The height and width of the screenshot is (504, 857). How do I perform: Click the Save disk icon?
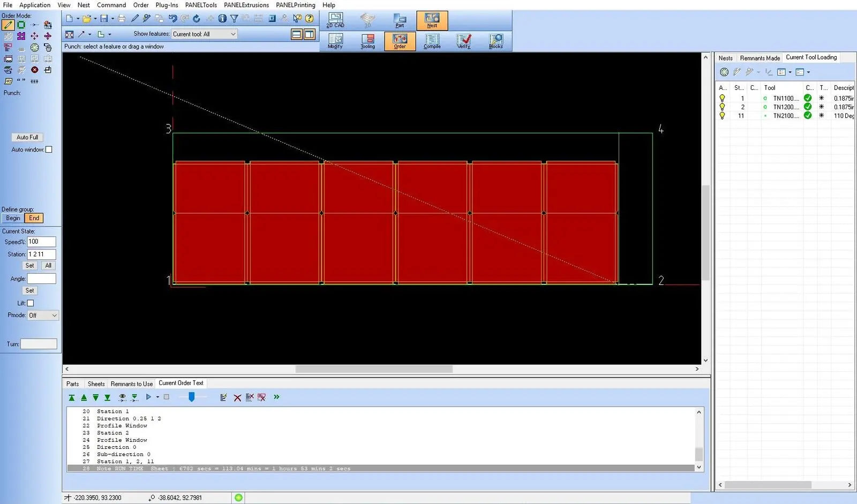(x=104, y=18)
